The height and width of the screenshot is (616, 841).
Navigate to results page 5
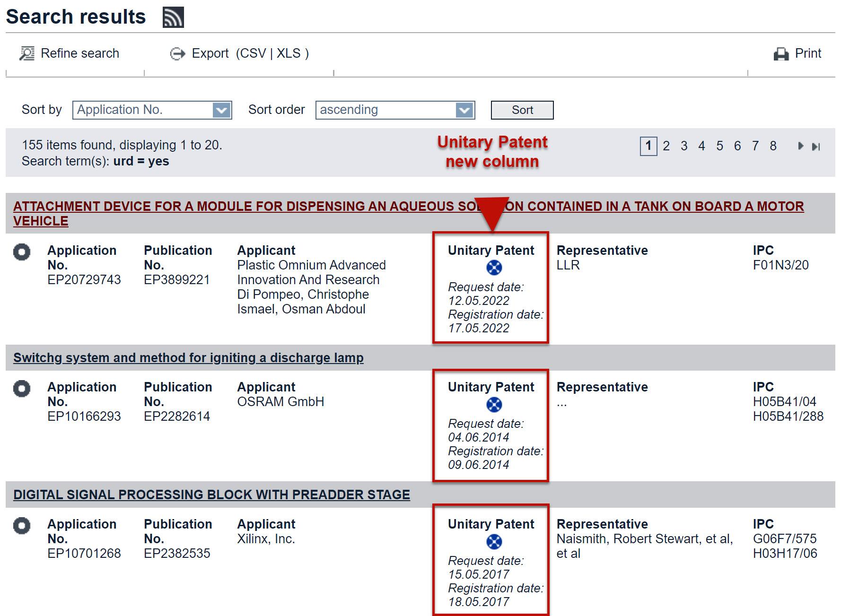720,147
